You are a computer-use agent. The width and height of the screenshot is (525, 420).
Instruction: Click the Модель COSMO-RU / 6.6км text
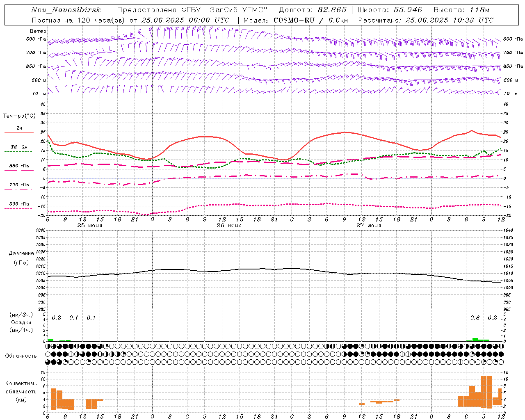[x=296, y=20]
